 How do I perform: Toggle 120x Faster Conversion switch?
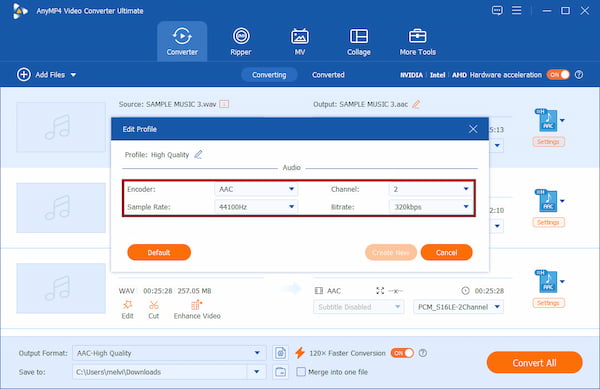402,353
